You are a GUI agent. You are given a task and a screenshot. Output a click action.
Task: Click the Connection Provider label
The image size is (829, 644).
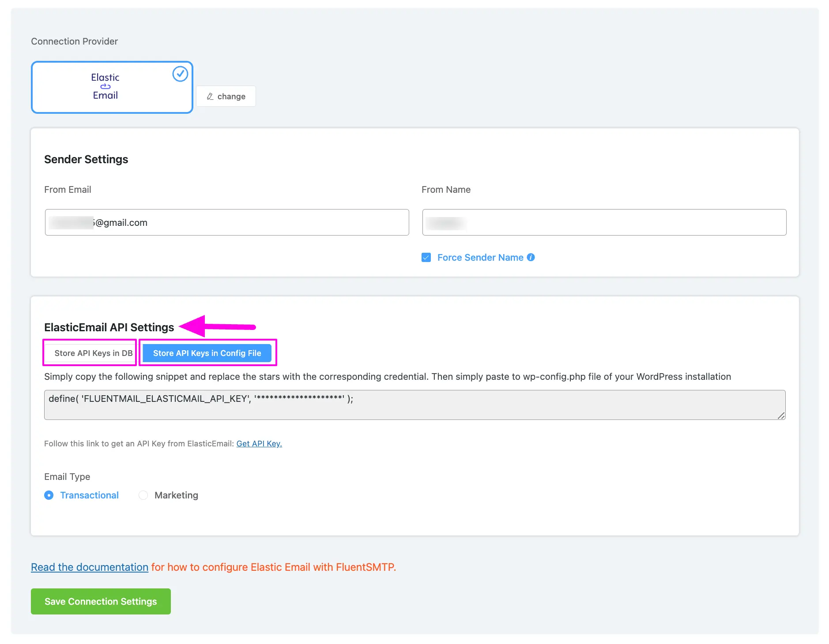pyautogui.click(x=74, y=41)
